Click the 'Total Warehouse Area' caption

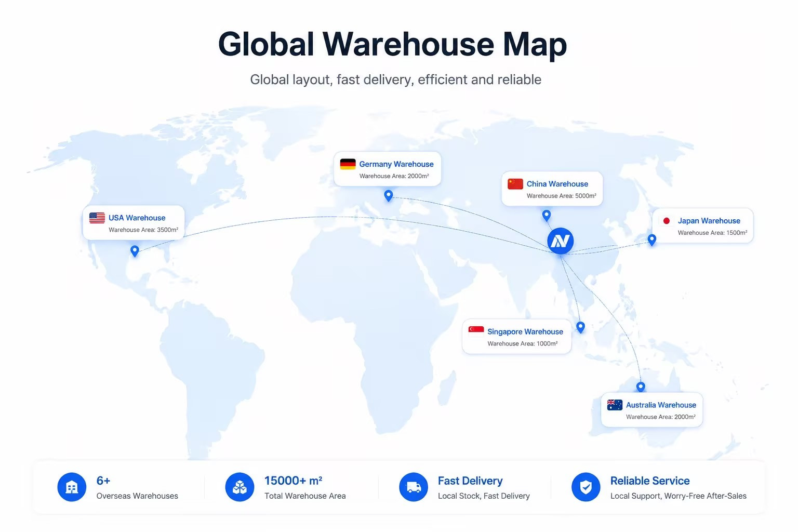pos(305,496)
